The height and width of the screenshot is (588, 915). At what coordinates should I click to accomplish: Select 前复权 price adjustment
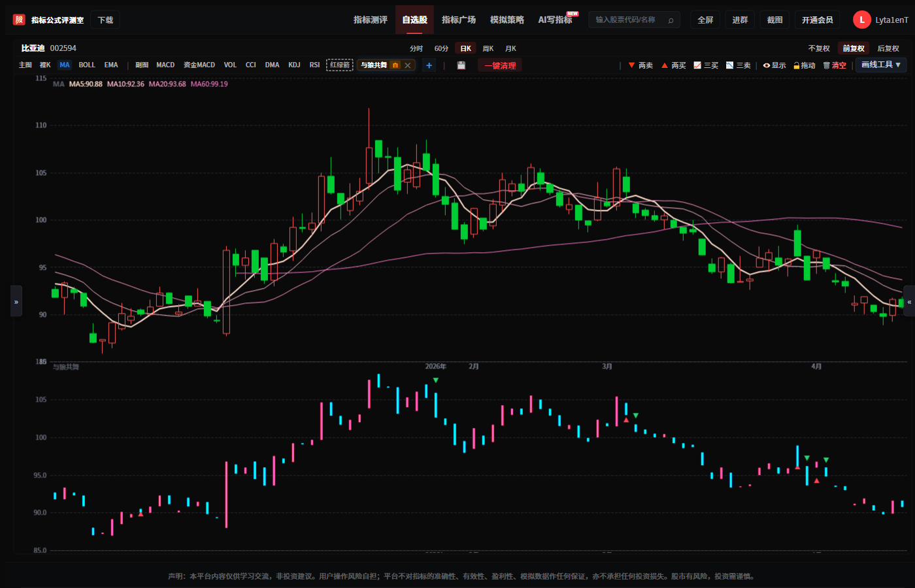click(854, 48)
